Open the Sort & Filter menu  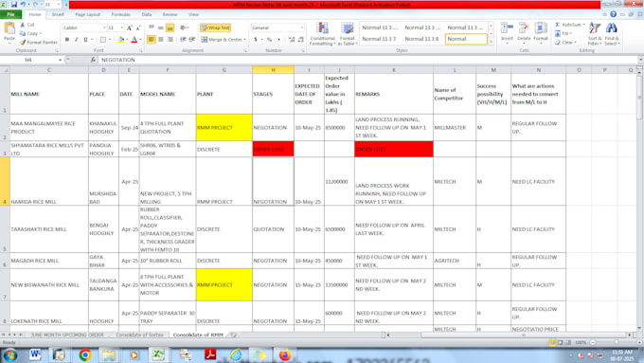coord(595,34)
